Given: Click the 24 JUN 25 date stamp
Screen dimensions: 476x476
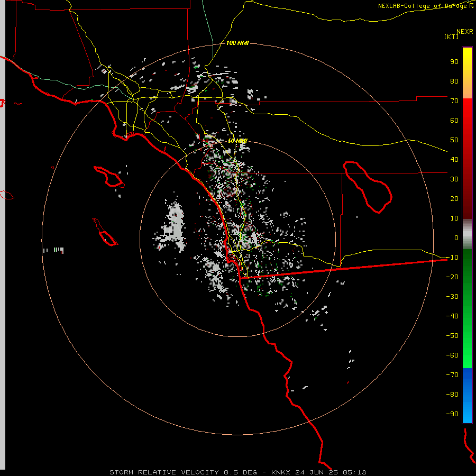Looking at the screenshot, I should 317,472.
